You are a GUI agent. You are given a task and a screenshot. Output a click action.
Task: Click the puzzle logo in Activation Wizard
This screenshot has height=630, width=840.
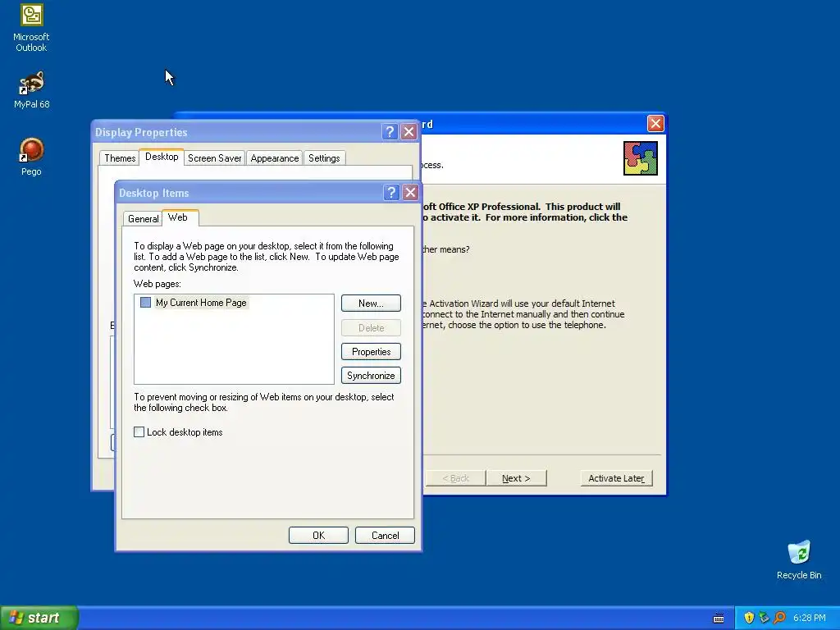(640, 158)
